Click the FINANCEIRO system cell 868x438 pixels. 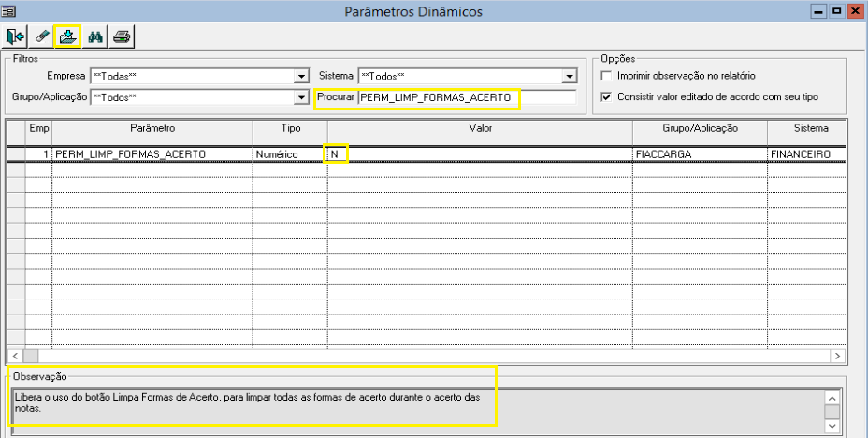click(x=807, y=154)
